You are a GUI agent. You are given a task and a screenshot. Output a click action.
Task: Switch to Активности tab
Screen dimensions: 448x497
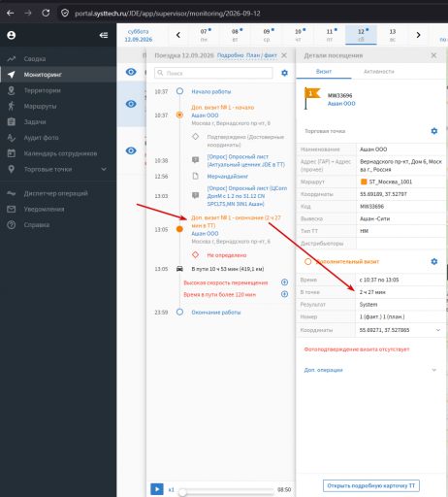pyautogui.click(x=379, y=72)
